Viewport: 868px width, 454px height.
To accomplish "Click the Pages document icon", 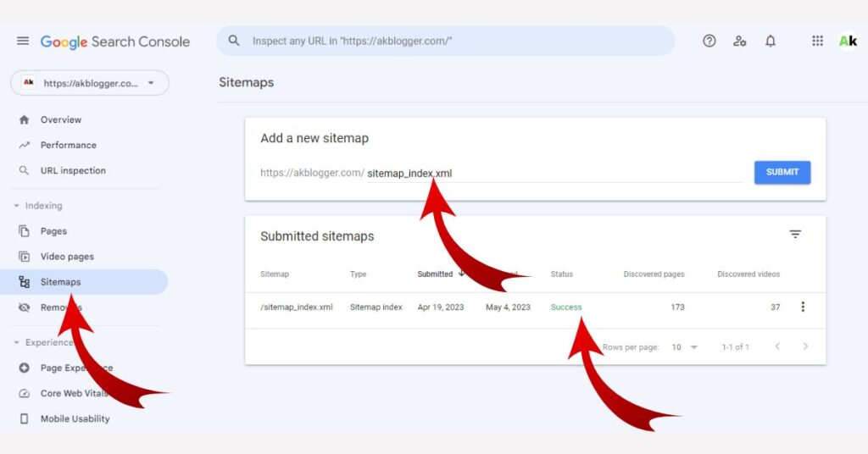I will pyautogui.click(x=24, y=231).
